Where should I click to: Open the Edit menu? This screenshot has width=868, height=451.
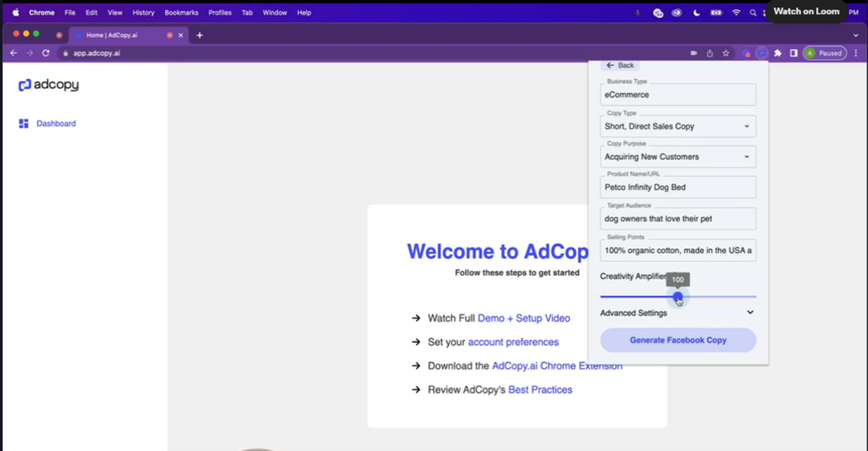92,12
